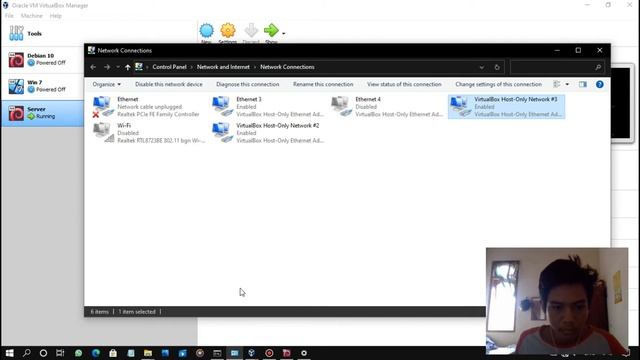Click the red record icon on taskbar
Image resolution: width=640 pixels, height=360 pixels.
[269, 353]
